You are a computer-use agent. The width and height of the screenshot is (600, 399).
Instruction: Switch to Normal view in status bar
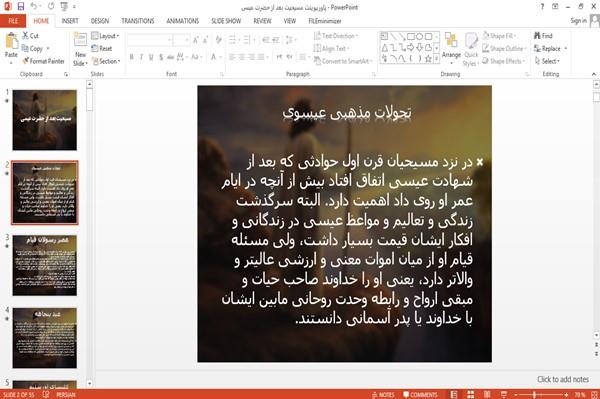pos(454,394)
